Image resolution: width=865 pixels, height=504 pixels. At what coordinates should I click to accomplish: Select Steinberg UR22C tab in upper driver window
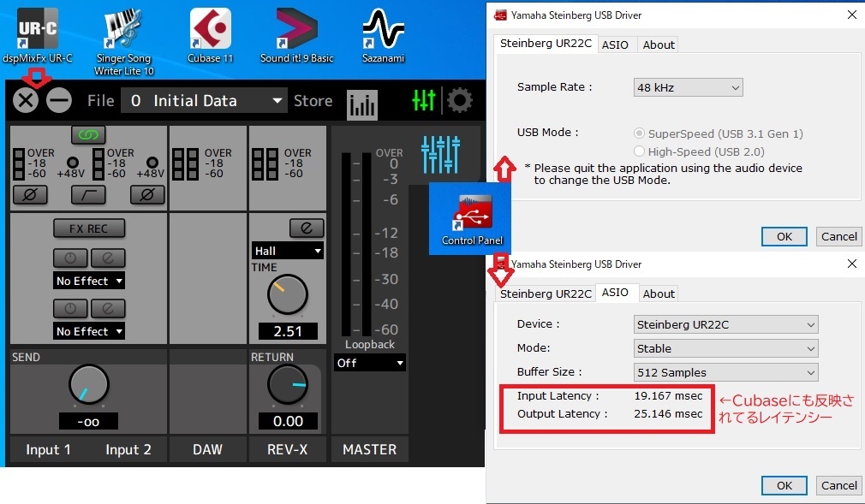tap(546, 43)
